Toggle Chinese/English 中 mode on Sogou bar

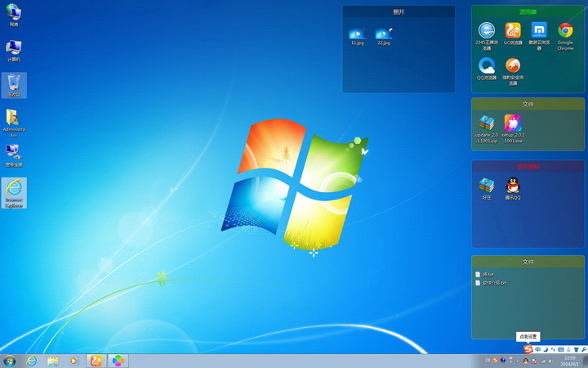pyautogui.click(x=537, y=350)
